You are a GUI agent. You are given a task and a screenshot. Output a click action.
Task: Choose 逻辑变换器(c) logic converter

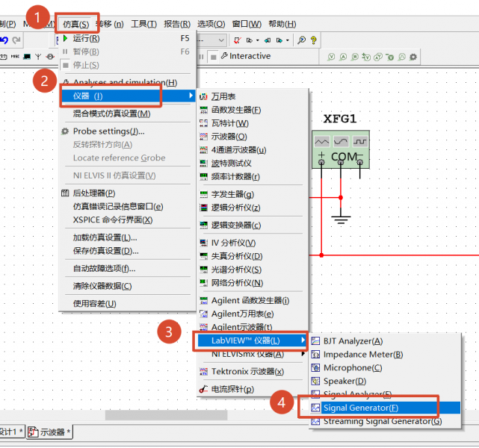[253, 225]
